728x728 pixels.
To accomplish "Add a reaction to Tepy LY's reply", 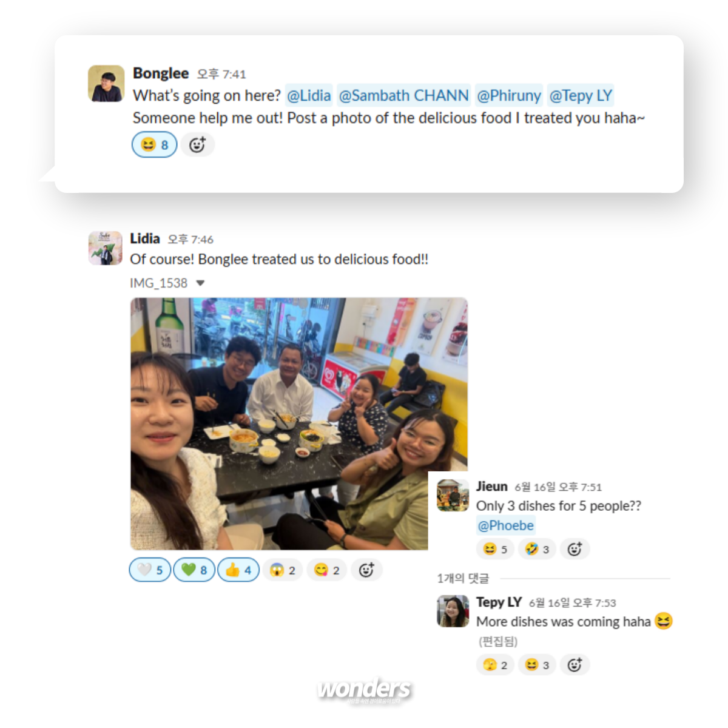I will pyautogui.click(x=575, y=665).
